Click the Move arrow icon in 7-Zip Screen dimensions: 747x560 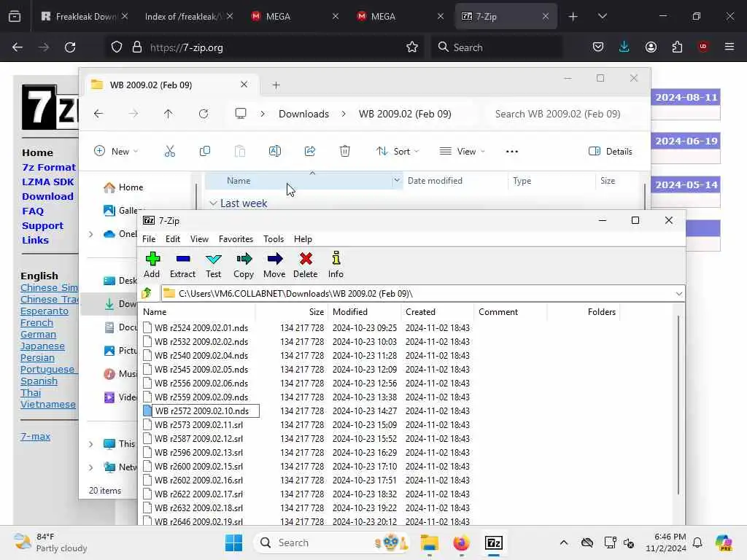tap(274, 265)
